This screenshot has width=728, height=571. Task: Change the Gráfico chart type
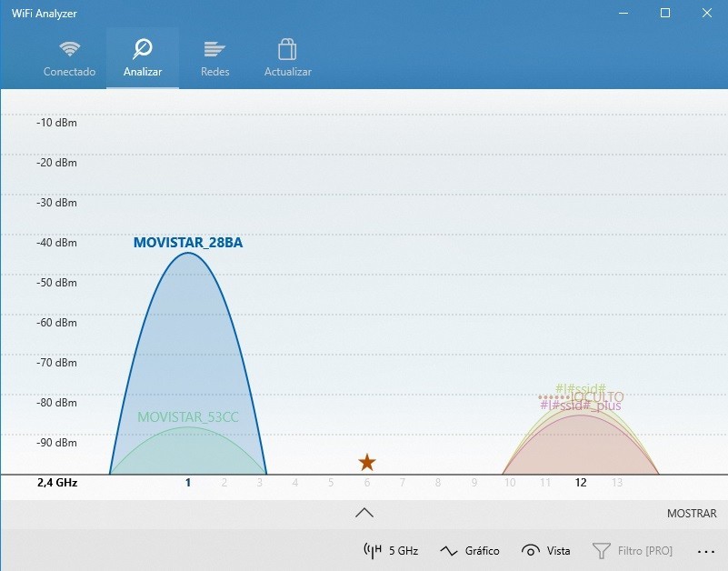click(469, 551)
